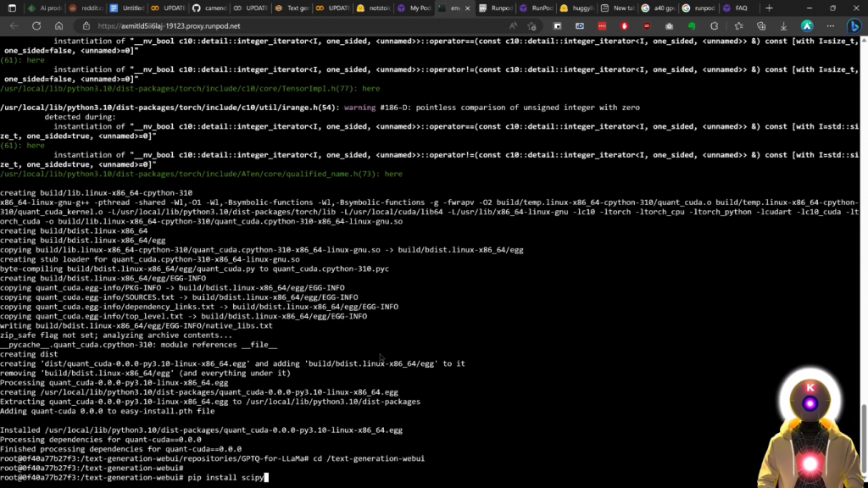
Task: Click the camera screenshot extension icon
Action: pyautogui.click(x=670, y=26)
